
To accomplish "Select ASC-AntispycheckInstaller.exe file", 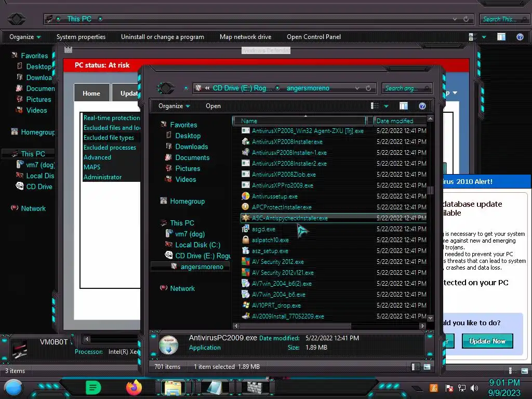I will pos(333,218).
